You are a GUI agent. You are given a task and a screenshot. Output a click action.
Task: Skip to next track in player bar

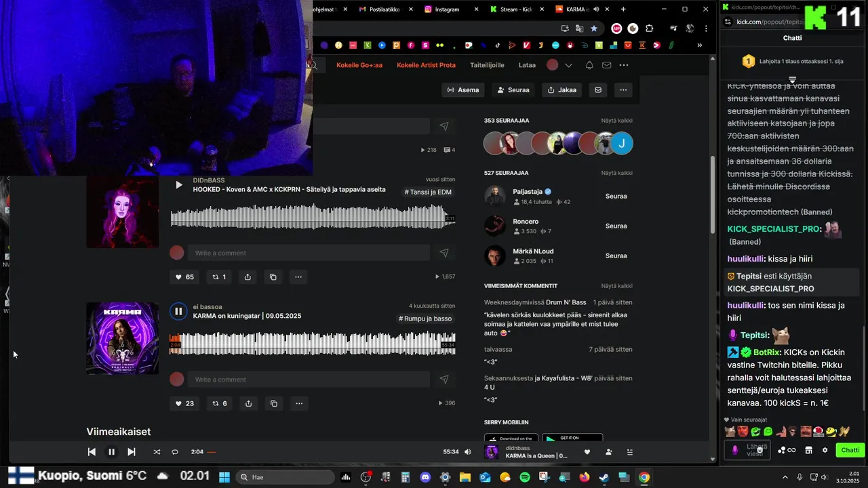(x=132, y=451)
